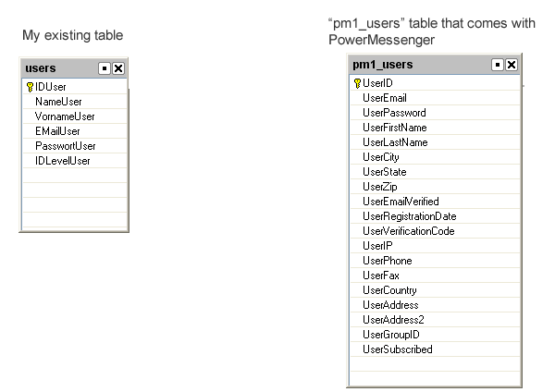Select the IDUser field
This screenshot has width=555, height=392.
(x=75, y=87)
